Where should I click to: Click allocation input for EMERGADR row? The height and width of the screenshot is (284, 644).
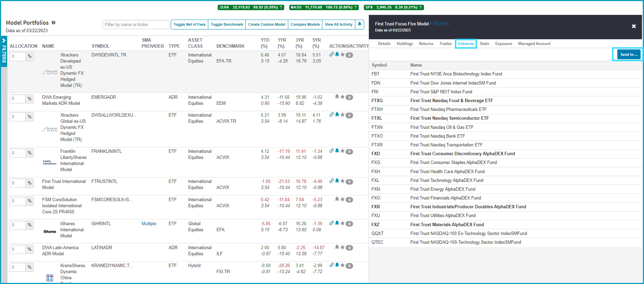pos(18,99)
